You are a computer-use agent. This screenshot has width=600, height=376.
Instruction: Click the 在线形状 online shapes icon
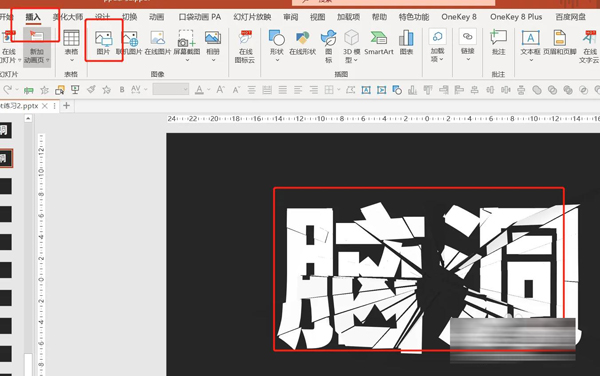point(302,38)
